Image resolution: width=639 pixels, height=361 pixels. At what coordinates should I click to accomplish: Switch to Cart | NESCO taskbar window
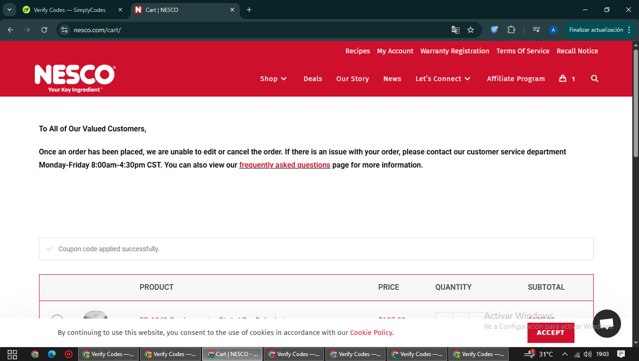click(232, 354)
